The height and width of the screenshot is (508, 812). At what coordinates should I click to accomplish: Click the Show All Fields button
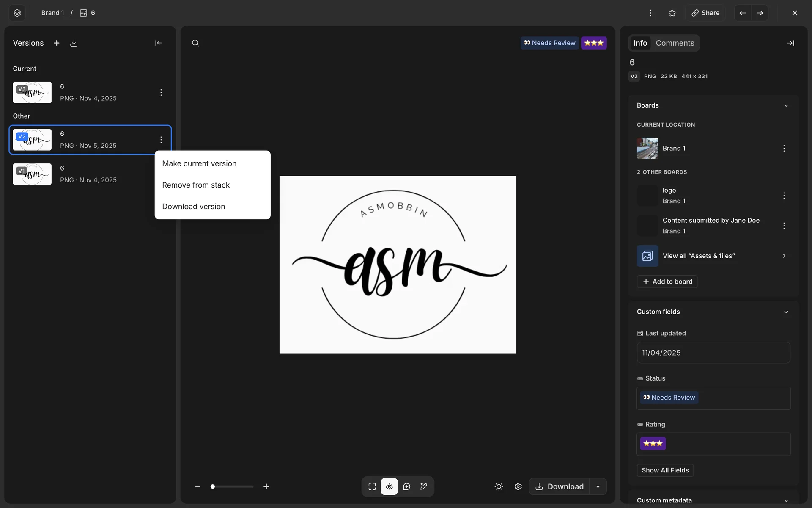[x=665, y=470]
